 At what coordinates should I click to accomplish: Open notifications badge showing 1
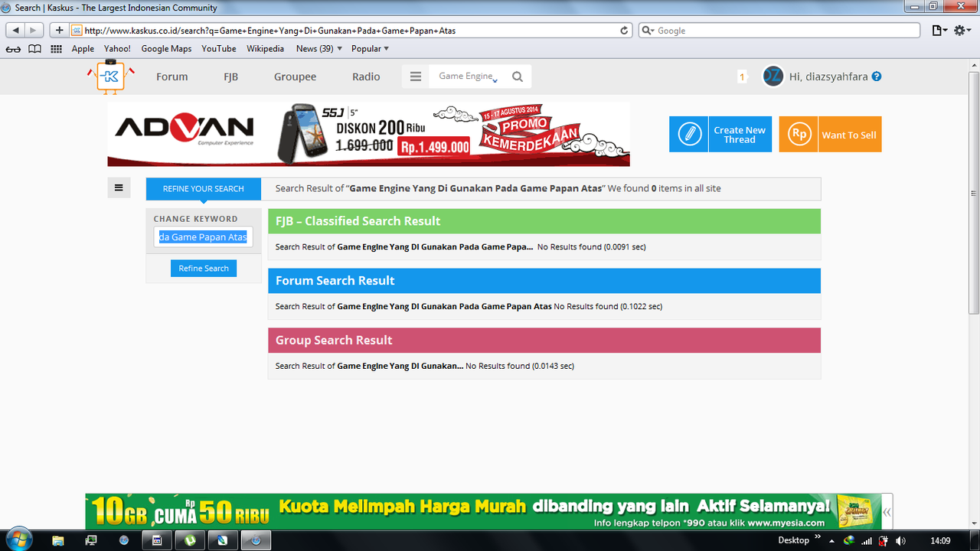point(742,77)
